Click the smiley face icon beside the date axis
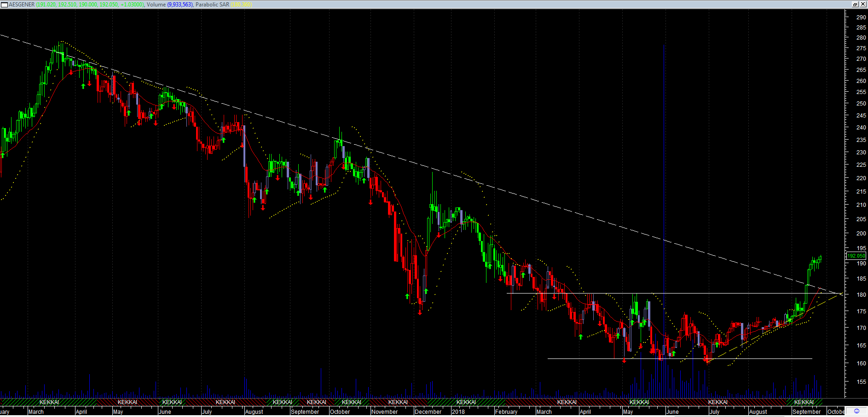 pyautogui.click(x=856, y=411)
